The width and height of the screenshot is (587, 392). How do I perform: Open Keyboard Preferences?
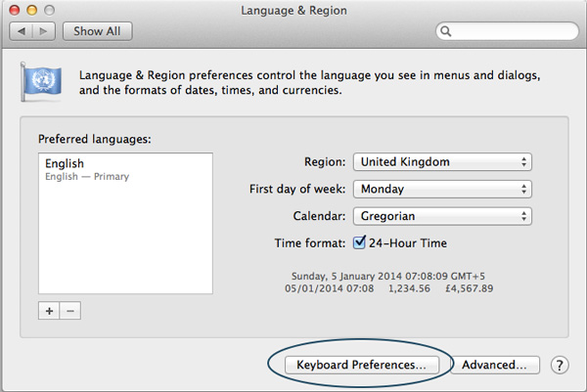pyautogui.click(x=362, y=365)
